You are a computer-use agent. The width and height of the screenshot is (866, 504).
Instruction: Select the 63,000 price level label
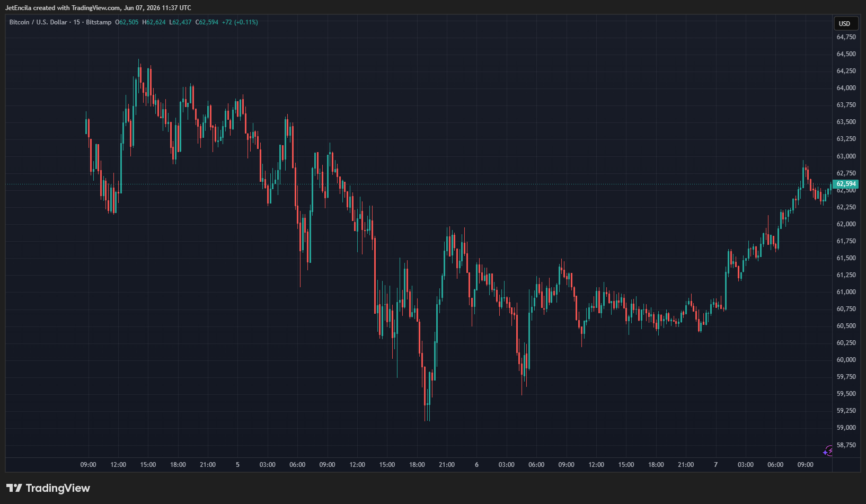coord(846,156)
